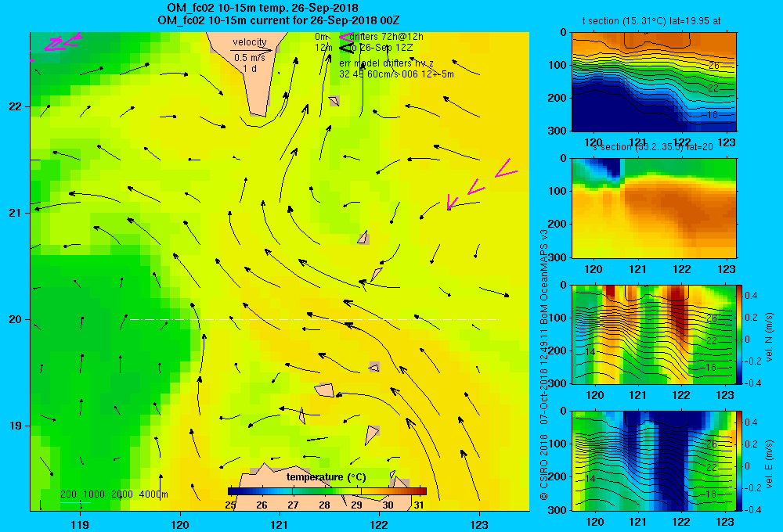783x532 pixels.
Task: Click the -0.4 tick on the vel. E colorbar
Action: click(x=752, y=510)
